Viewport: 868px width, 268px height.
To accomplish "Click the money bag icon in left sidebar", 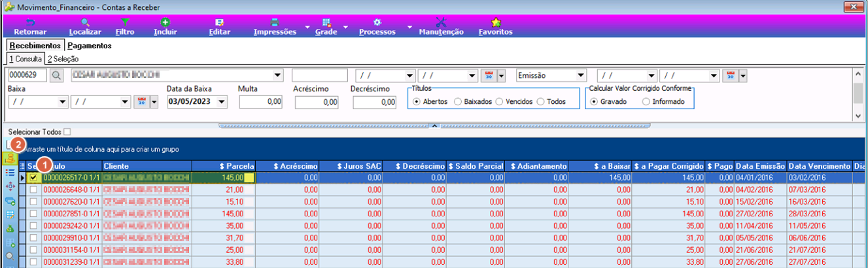I will pos(9,229).
